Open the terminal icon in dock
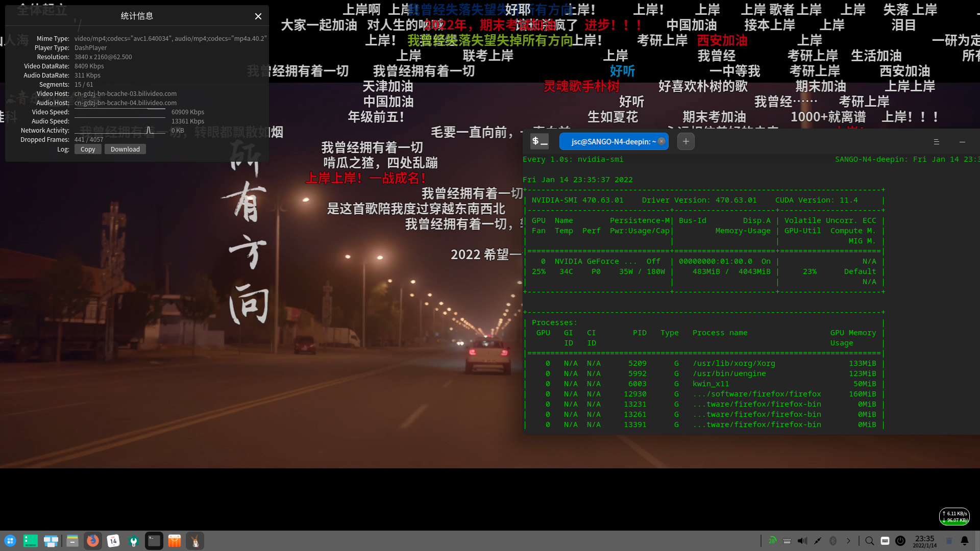The width and height of the screenshot is (980, 551). (x=154, y=541)
